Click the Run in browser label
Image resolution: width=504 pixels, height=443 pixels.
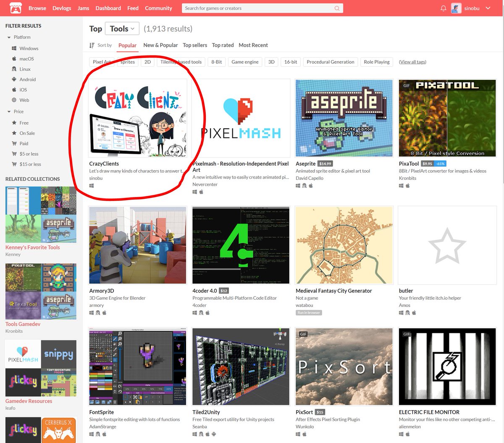(309, 313)
